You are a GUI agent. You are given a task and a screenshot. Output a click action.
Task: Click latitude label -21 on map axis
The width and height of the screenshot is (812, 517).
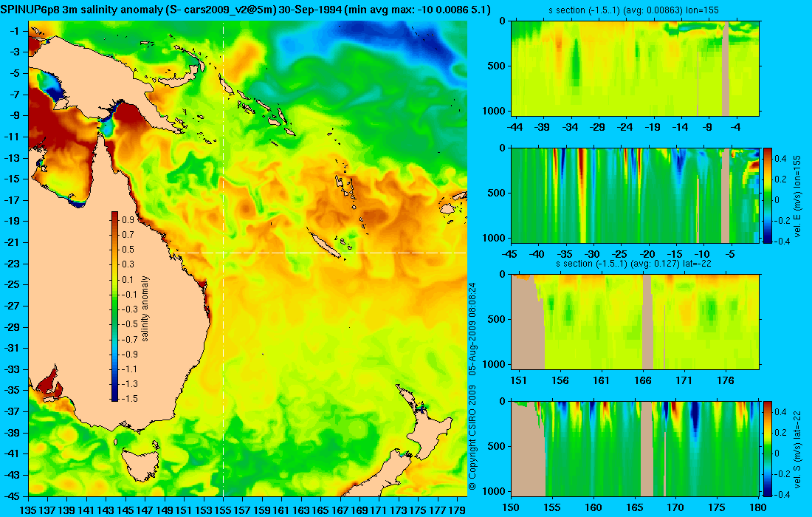coord(12,242)
